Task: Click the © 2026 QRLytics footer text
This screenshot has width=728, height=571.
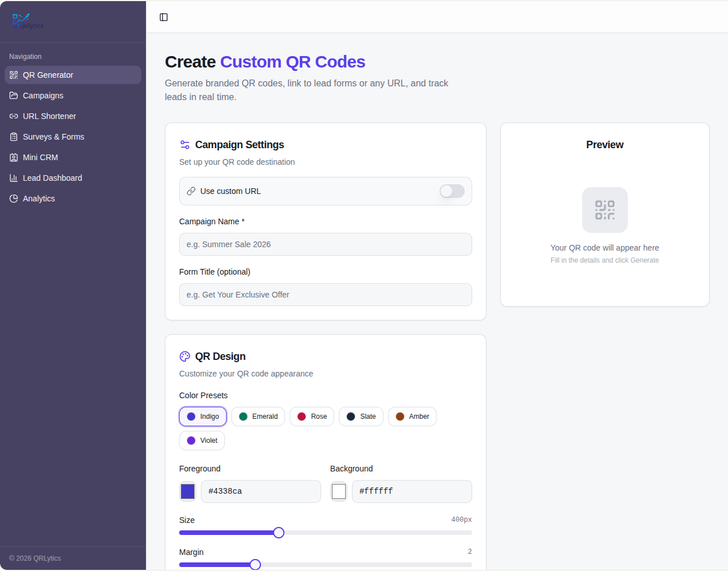Action: pos(35,558)
